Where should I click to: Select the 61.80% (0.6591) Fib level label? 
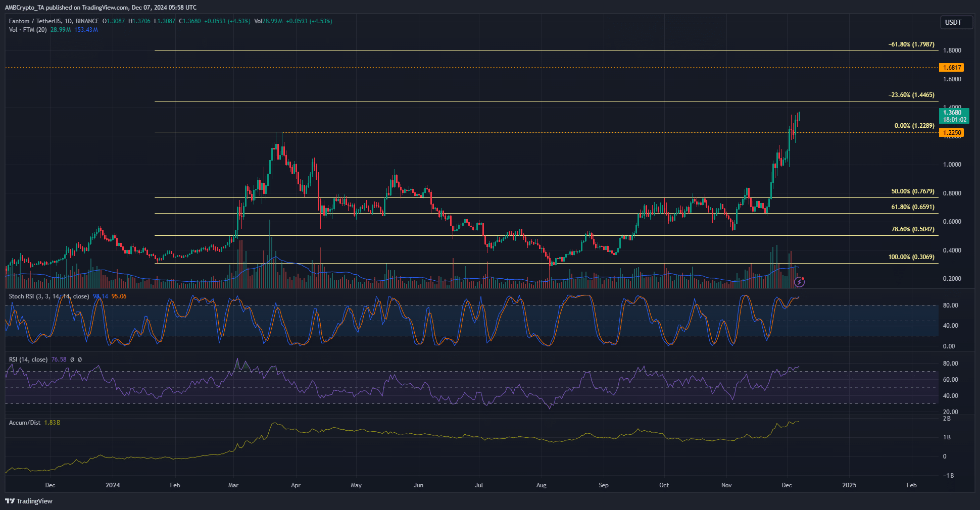[x=913, y=207]
